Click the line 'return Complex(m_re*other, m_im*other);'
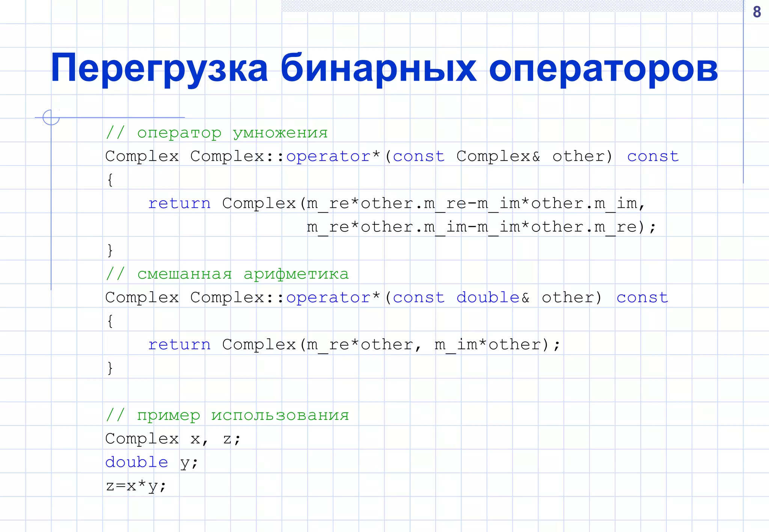The width and height of the screenshot is (769, 532). click(354, 344)
